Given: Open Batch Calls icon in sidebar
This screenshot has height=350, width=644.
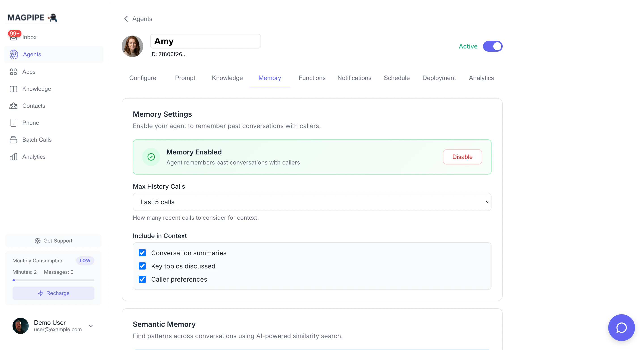Looking at the screenshot, I should click(x=13, y=140).
